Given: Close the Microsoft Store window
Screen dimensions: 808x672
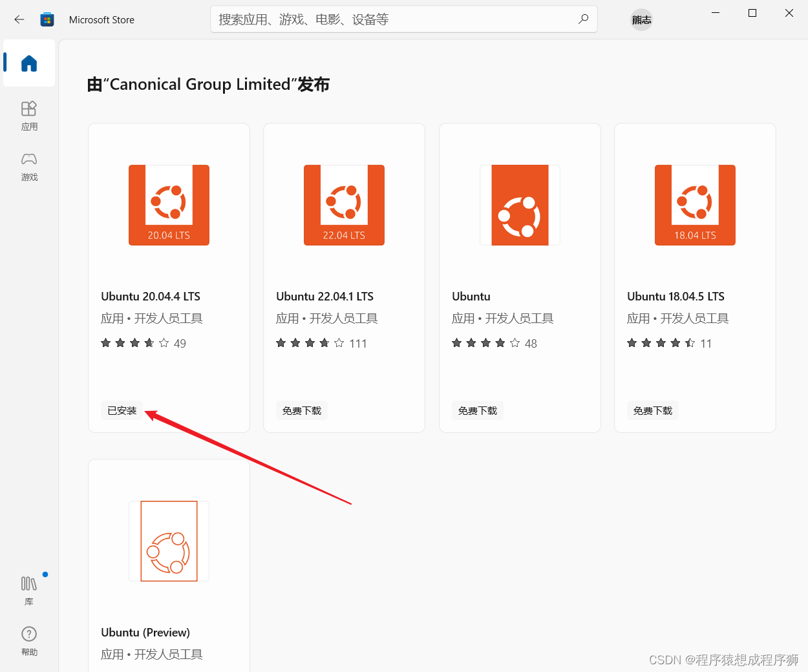Looking at the screenshot, I should [789, 13].
